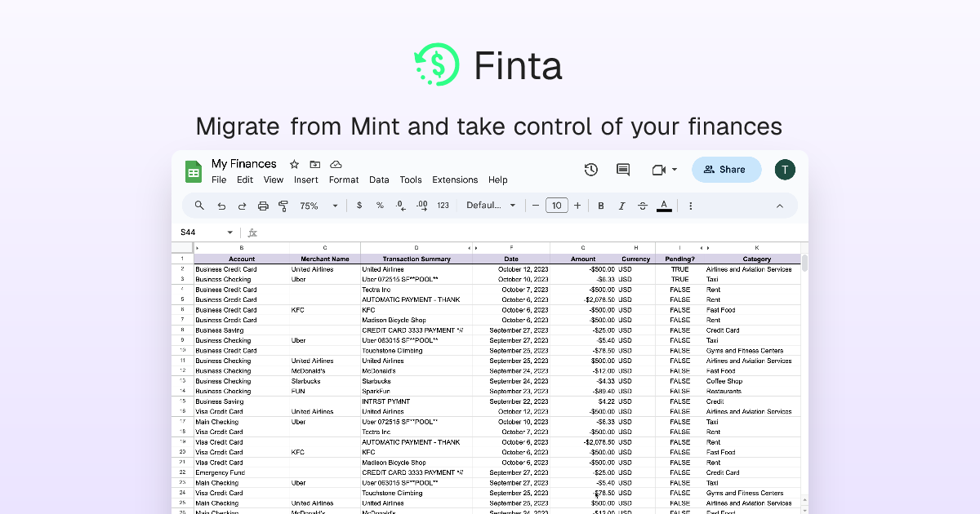
Task: Select the Coffee Shop category cell
Action: (753, 381)
